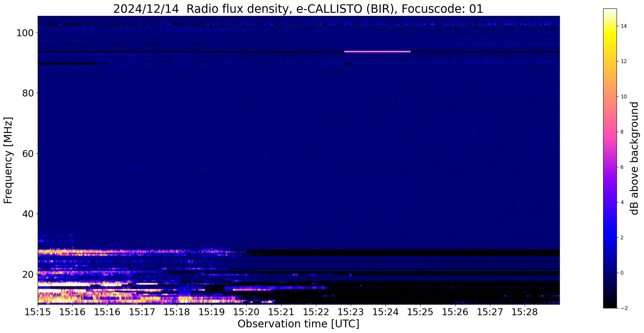Click the "Observation time [UTC]" x-axis label
This screenshot has width=644, height=333.
tap(298, 324)
